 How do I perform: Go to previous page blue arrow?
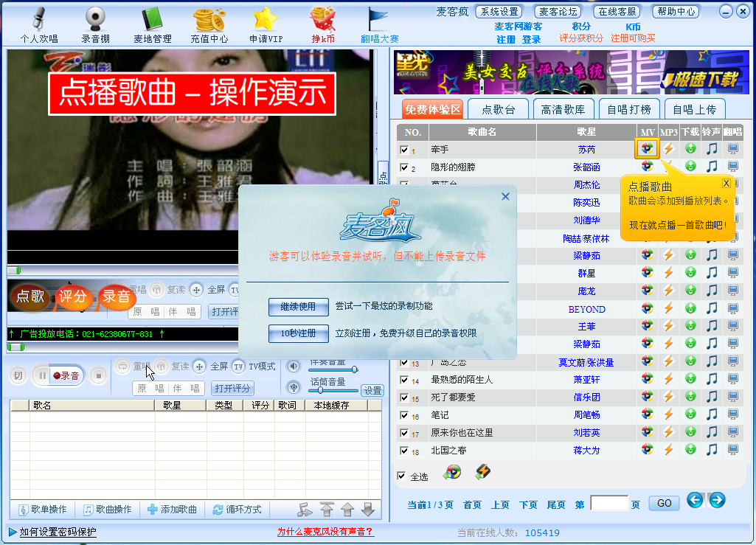(x=695, y=500)
